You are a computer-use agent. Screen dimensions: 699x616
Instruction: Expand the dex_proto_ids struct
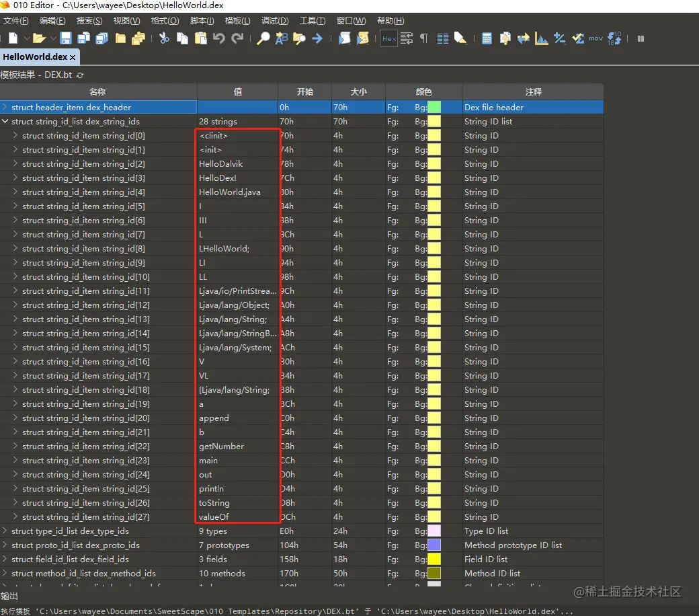click(5, 545)
